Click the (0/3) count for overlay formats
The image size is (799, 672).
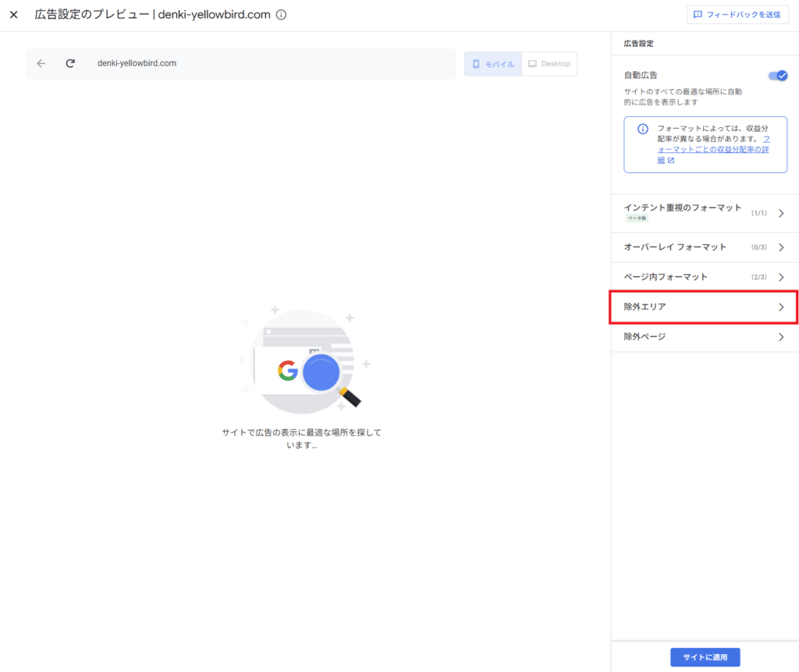pos(758,247)
